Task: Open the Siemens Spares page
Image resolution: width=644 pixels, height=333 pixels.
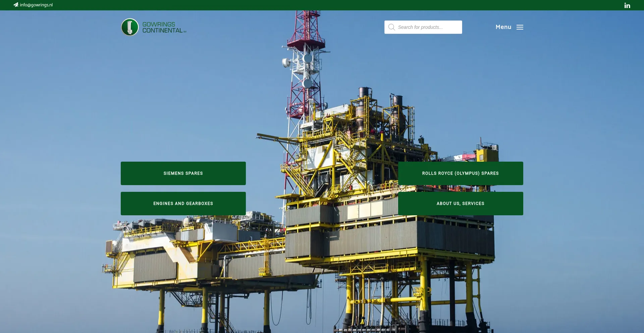Action: click(x=183, y=173)
